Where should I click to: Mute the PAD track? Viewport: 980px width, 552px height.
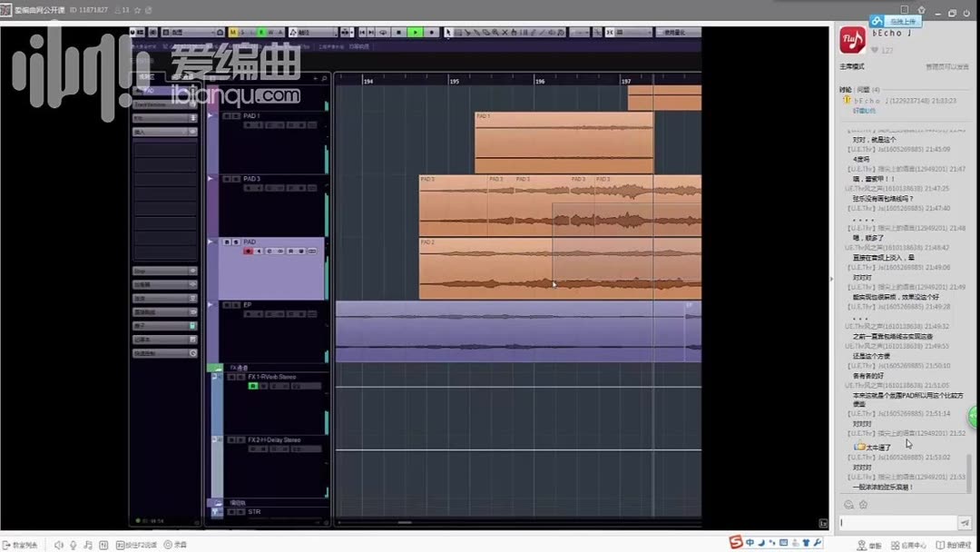[226, 241]
